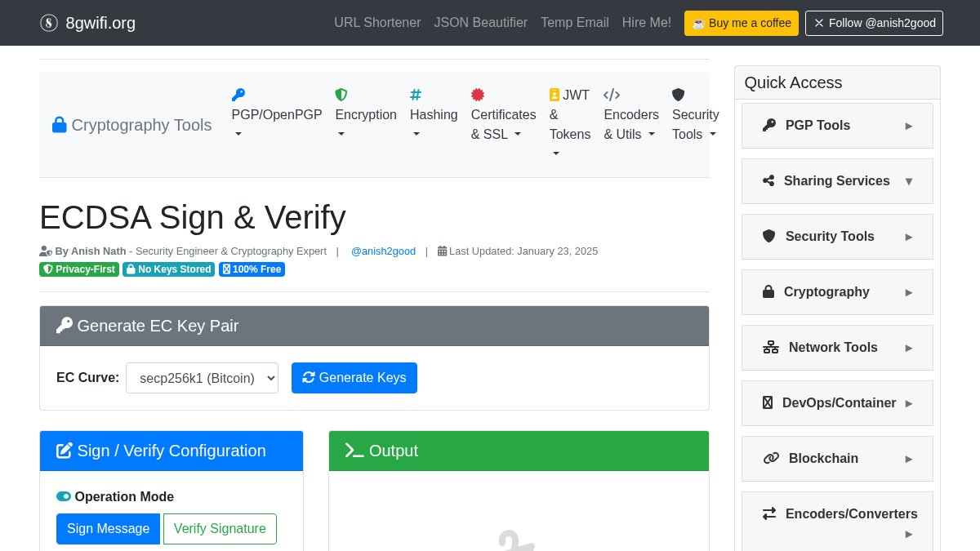Click the ECDSA Sign & Verify heading
The height and width of the screenshot is (551, 980).
point(193,217)
